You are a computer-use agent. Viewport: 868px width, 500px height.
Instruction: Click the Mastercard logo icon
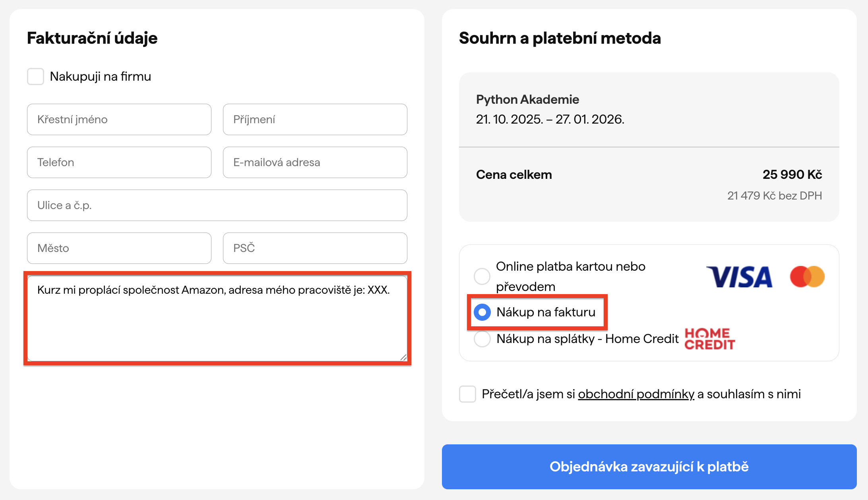coord(807,277)
